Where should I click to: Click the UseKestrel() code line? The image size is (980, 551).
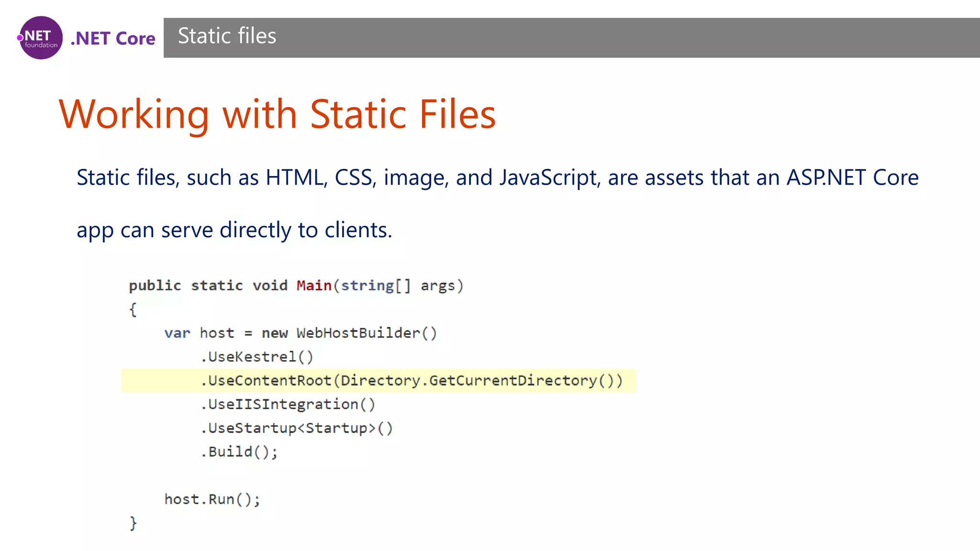pyautogui.click(x=257, y=357)
